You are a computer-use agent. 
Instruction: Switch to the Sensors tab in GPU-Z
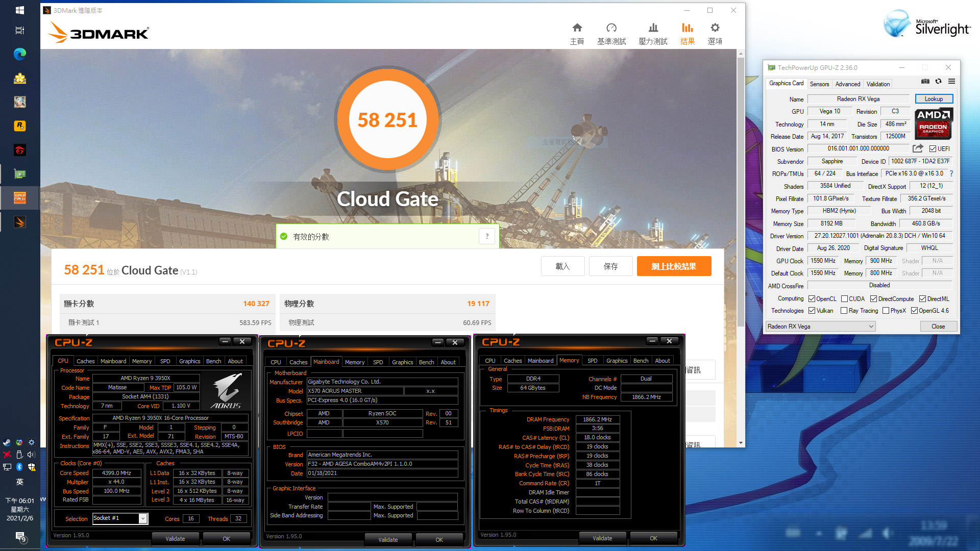point(819,84)
